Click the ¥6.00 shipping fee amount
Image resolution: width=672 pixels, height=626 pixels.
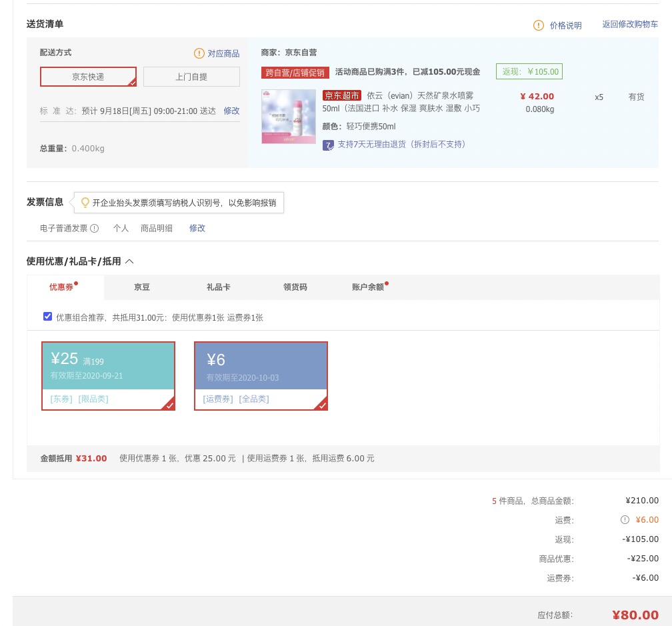[x=647, y=520]
